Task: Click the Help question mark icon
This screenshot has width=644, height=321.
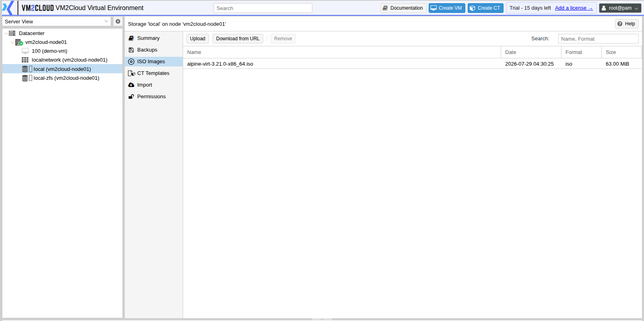Action: click(620, 24)
